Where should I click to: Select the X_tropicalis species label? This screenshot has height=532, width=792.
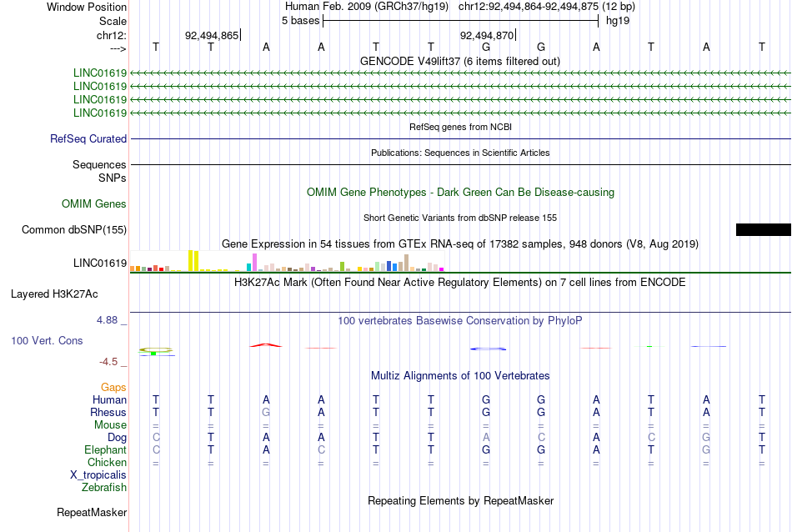98,475
